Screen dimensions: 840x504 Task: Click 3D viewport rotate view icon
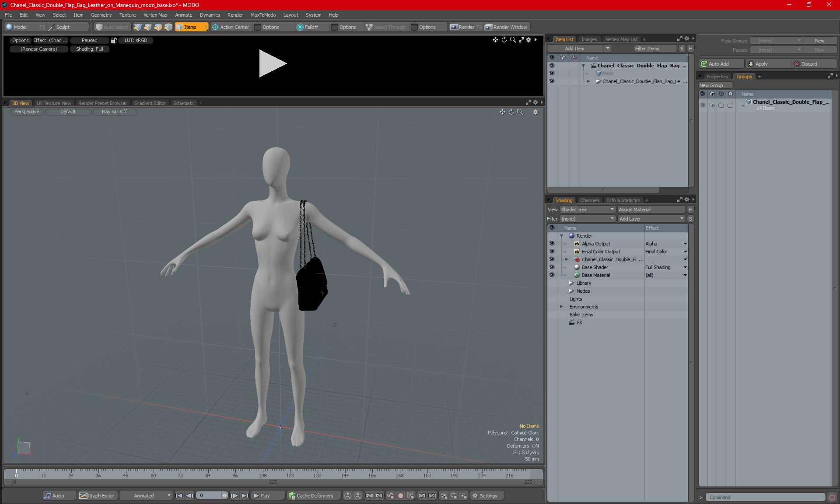[511, 112]
